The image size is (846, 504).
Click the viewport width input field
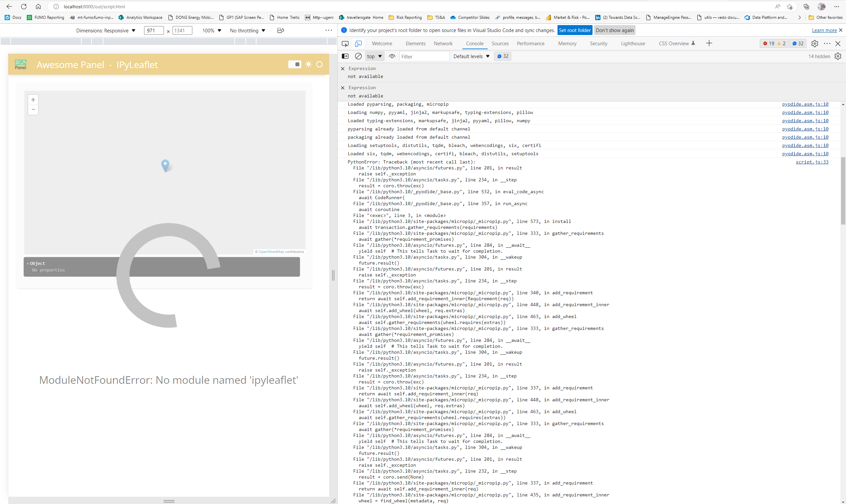(x=154, y=30)
